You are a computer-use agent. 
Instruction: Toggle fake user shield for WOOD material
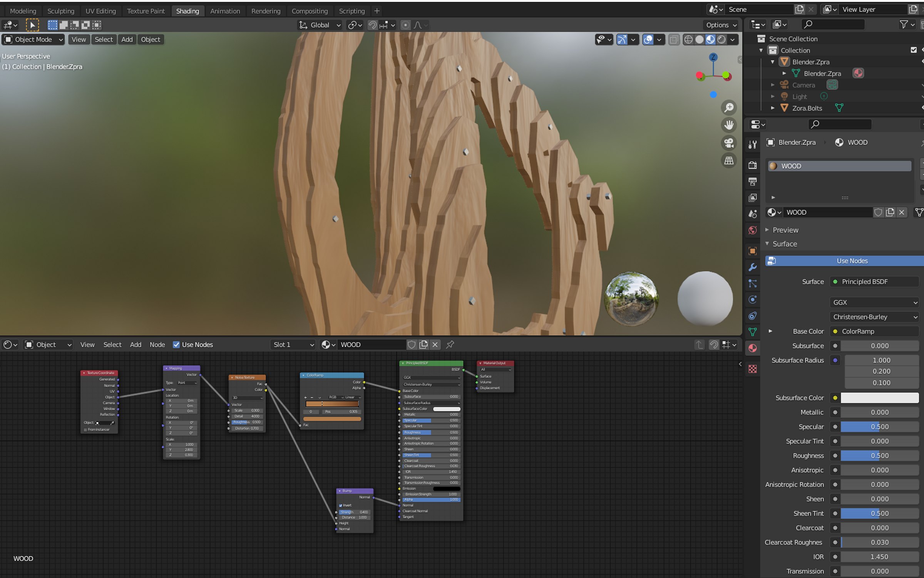pyautogui.click(x=878, y=212)
